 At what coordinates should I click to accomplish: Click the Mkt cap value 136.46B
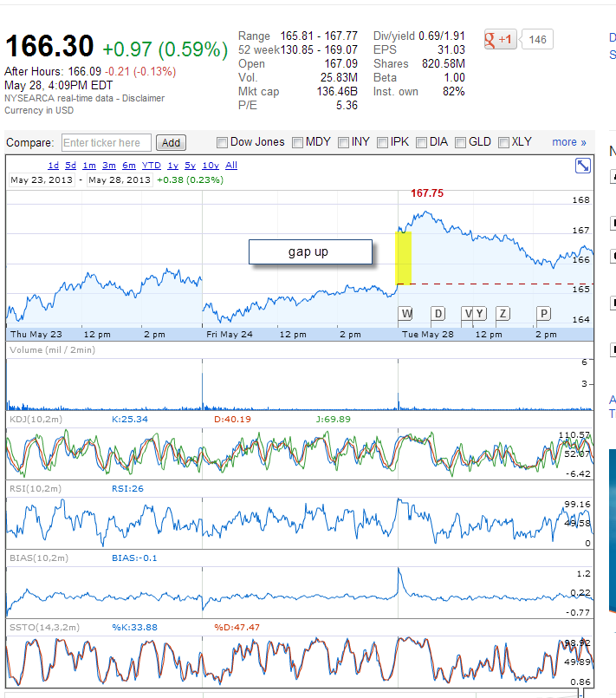[337, 92]
